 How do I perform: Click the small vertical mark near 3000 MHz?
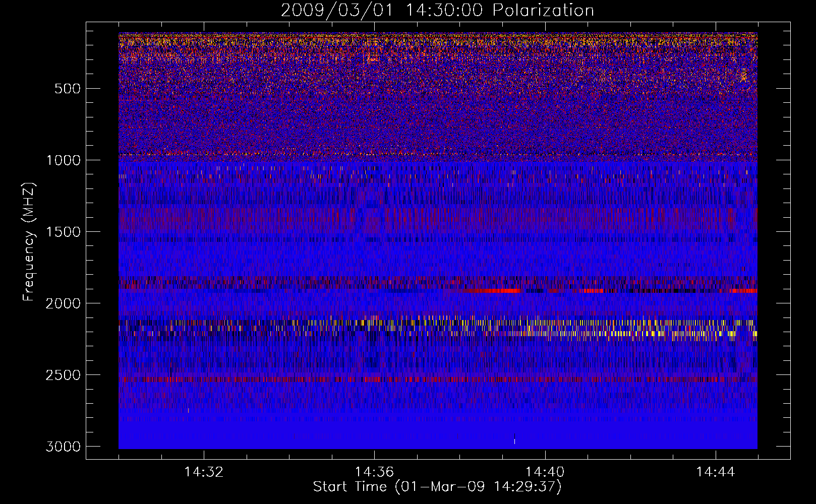(x=514, y=438)
